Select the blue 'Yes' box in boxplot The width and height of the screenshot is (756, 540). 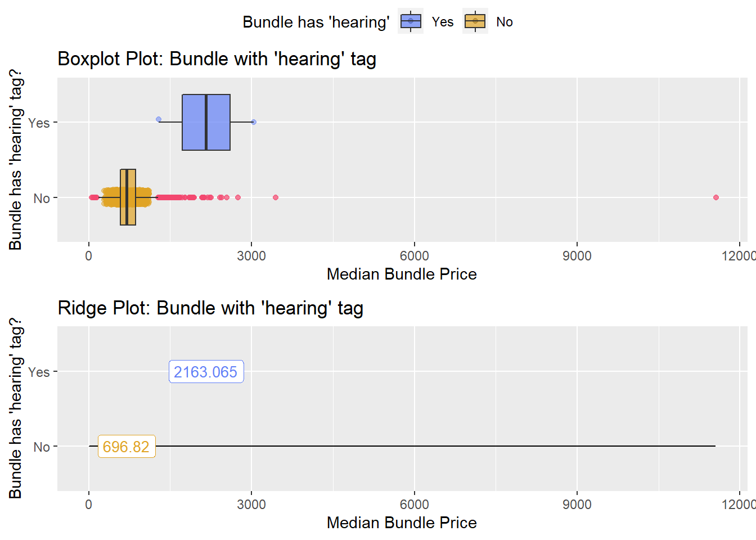206,122
